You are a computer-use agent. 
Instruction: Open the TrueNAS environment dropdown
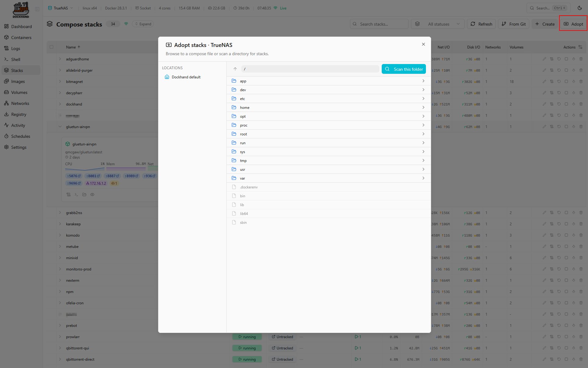[x=61, y=8]
